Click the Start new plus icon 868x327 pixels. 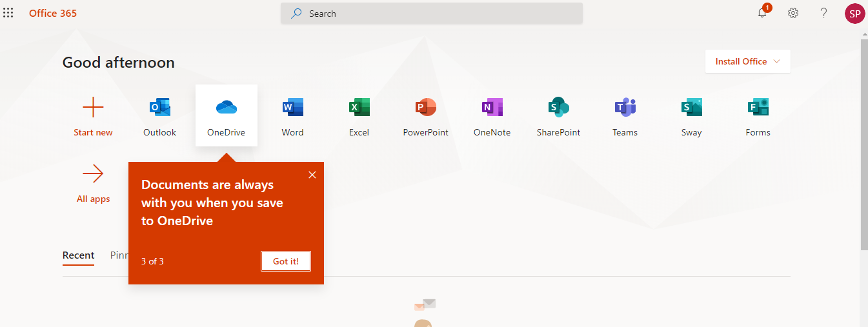[x=93, y=107]
